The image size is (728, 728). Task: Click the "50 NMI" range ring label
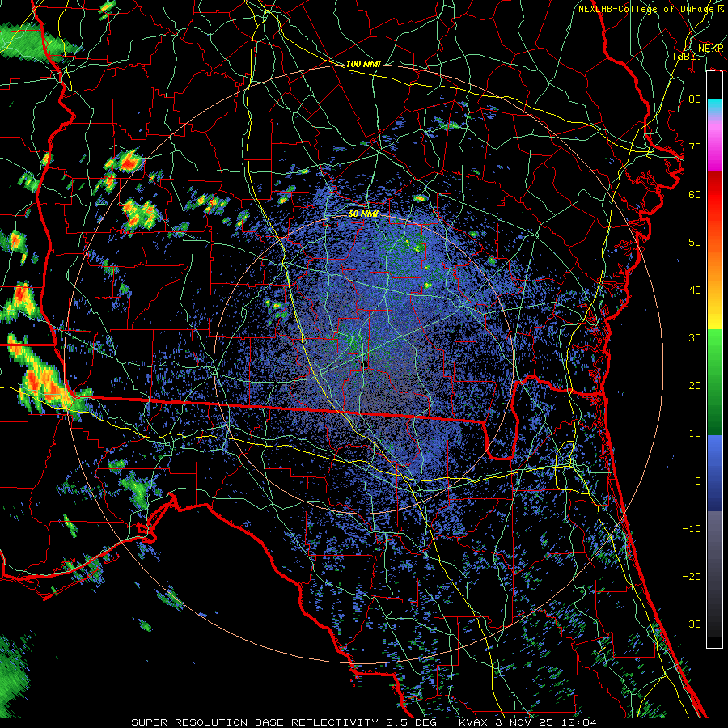point(363,214)
